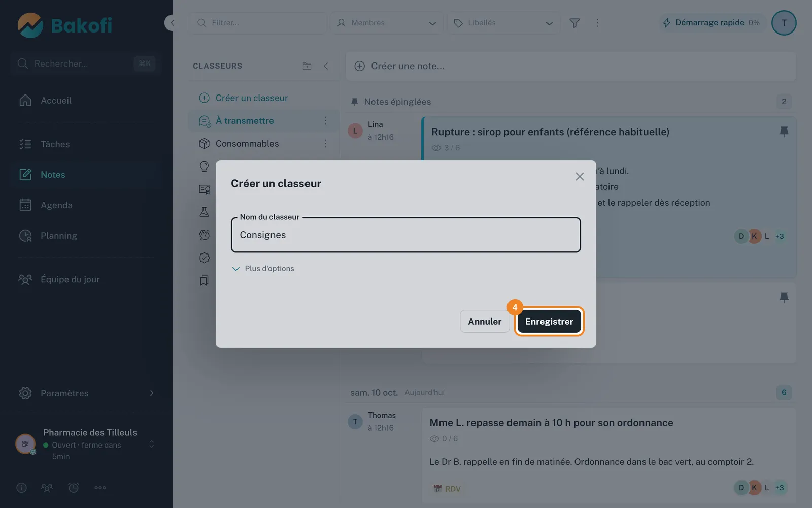Click the new folder icon in Classeurs
Viewport: 812px width, 508px height.
(x=307, y=66)
